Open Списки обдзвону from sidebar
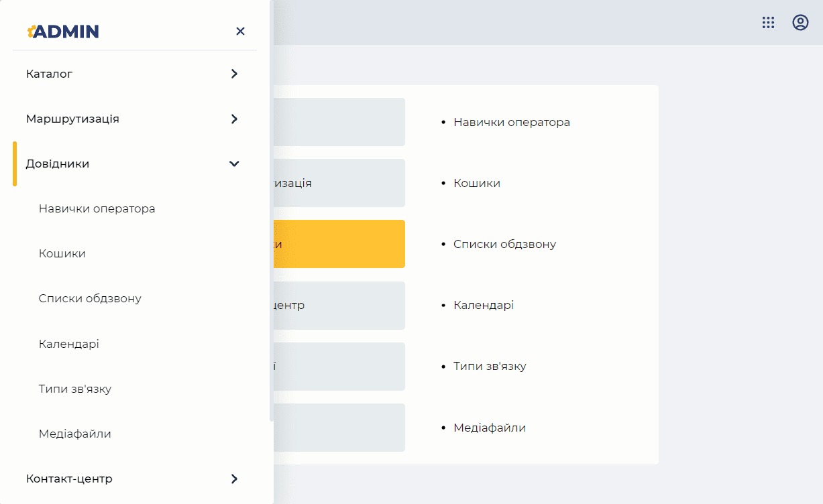This screenshot has width=823, height=504. click(90, 298)
